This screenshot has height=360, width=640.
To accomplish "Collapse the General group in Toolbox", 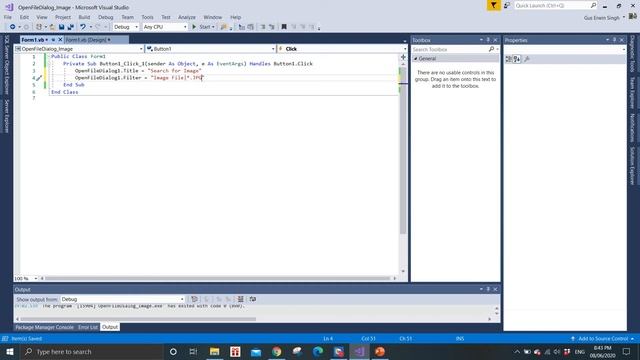I will pos(416,59).
